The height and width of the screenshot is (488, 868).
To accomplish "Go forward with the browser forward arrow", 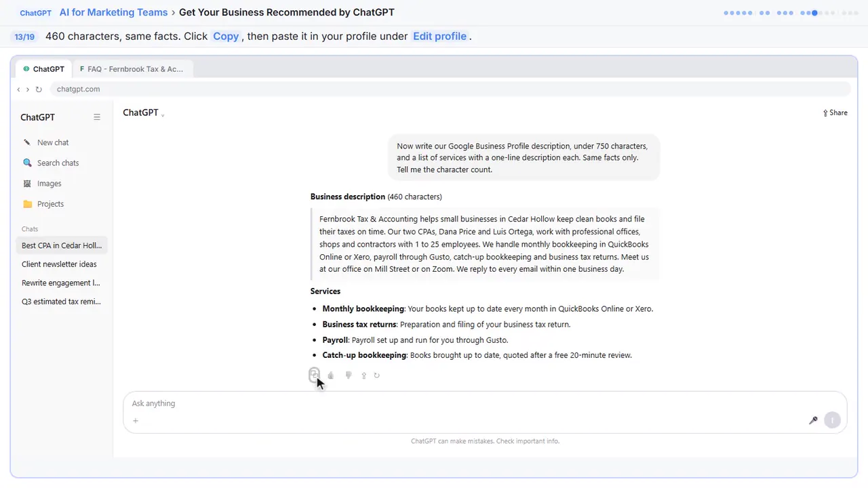I will 28,89.
